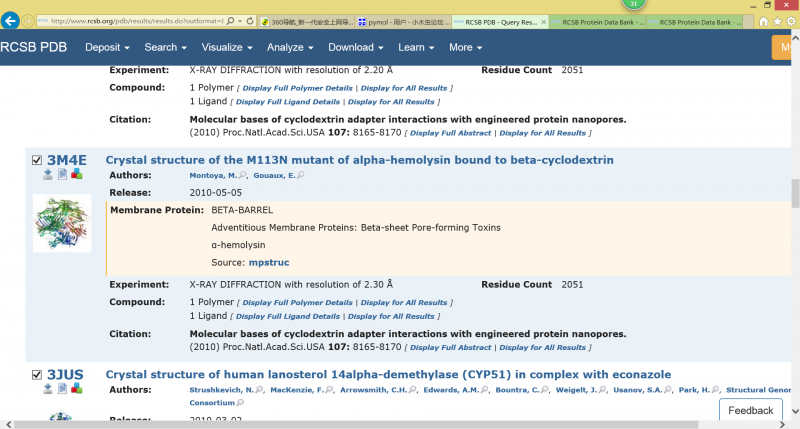Switch to the pymol browser tab
The image size is (800, 429).
[403, 22]
